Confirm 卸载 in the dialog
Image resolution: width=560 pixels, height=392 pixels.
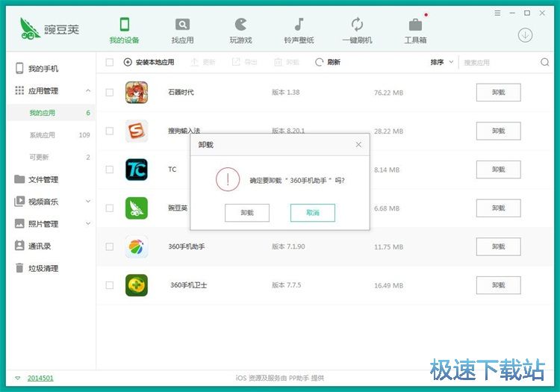click(247, 213)
